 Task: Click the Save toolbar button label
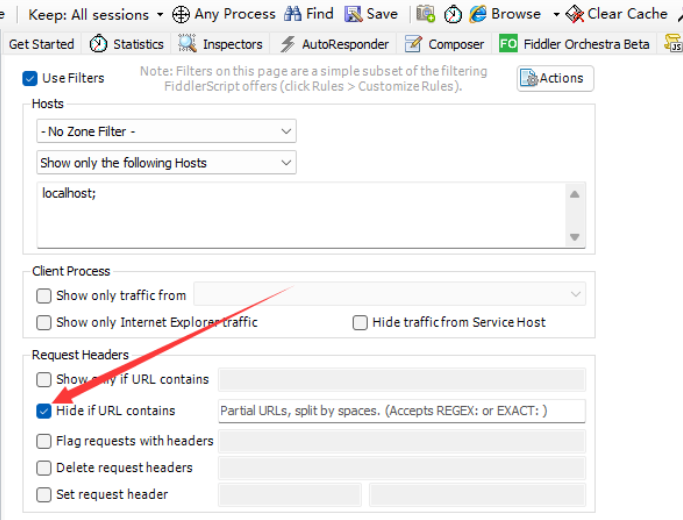[x=382, y=14]
